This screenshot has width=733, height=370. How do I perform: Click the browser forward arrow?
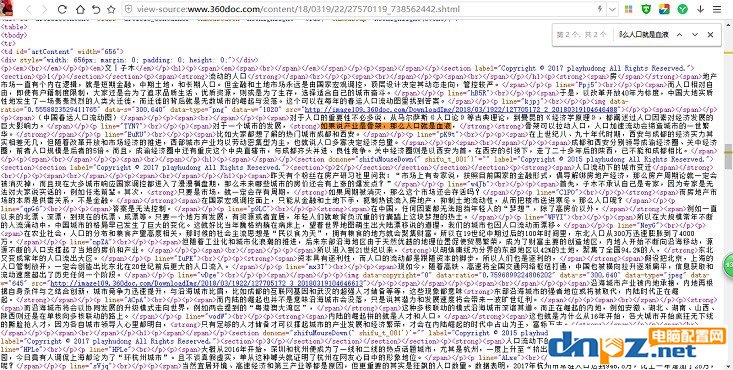(x=44, y=9)
